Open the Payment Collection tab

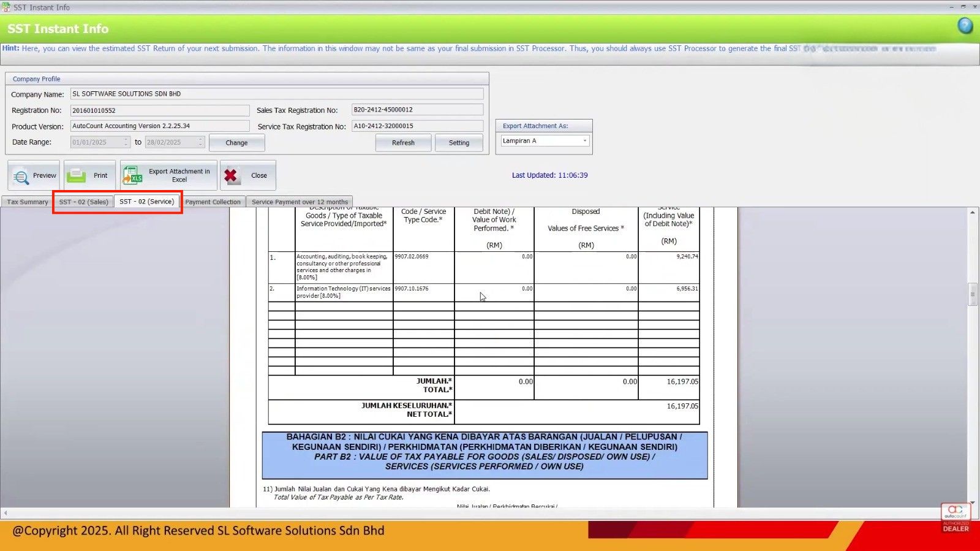pyautogui.click(x=213, y=202)
